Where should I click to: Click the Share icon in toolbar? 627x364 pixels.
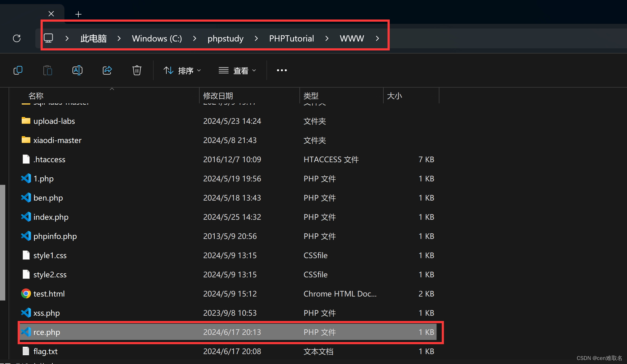[107, 70]
